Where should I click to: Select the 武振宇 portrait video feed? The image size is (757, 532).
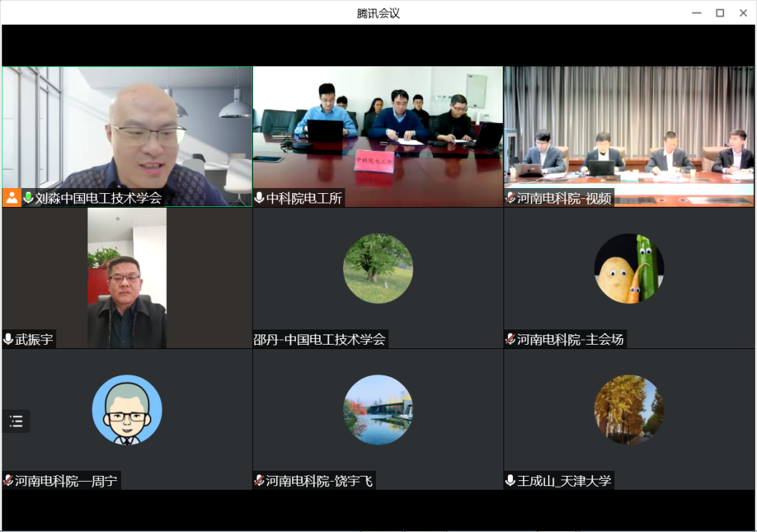[127, 277]
